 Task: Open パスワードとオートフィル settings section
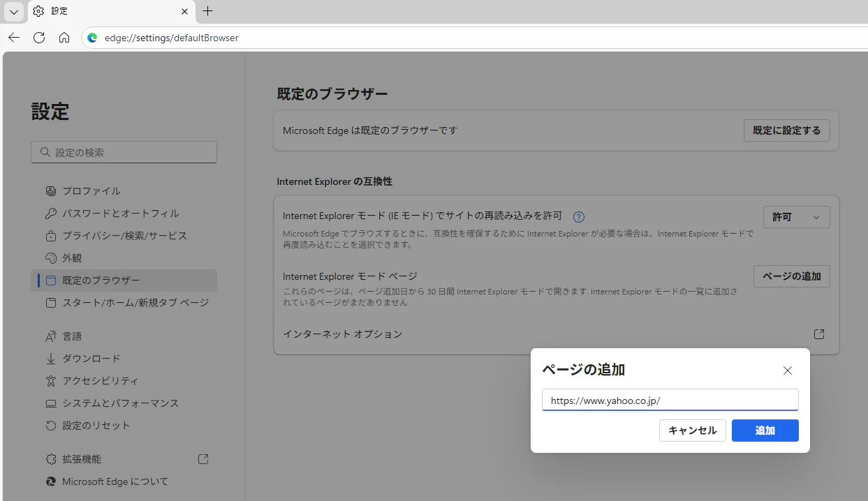[124, 214]
